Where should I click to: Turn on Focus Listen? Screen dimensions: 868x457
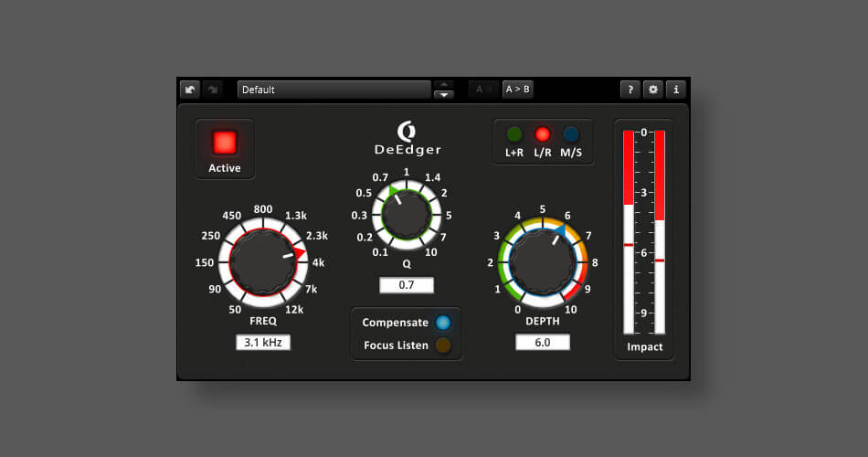(443, 345)
